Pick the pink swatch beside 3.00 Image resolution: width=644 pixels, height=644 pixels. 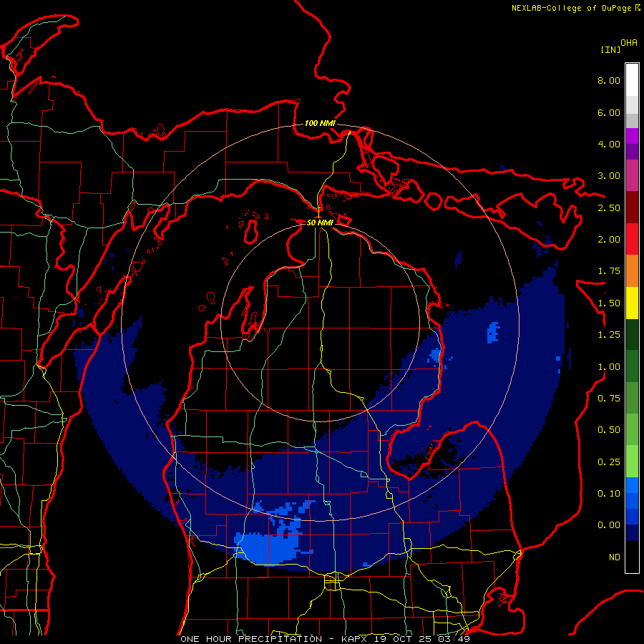[632, 175]
